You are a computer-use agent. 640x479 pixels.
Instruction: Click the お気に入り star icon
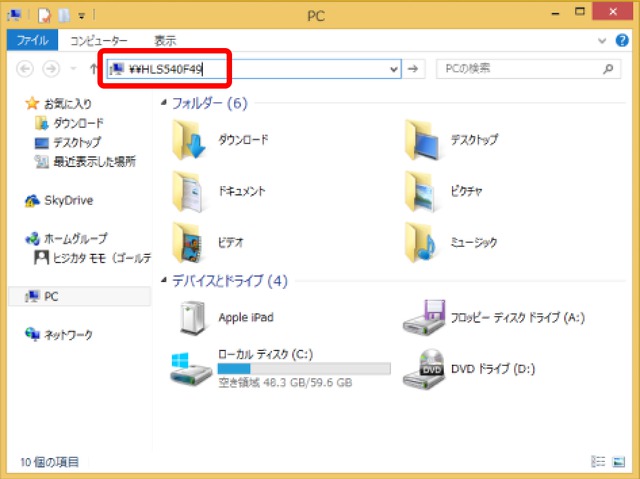[x=32, y=103]
